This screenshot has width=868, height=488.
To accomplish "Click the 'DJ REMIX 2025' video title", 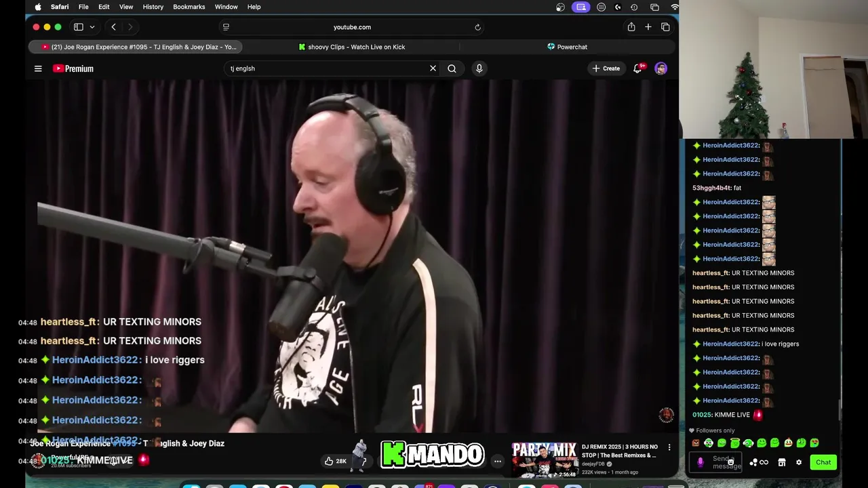I will click(620, 451).
